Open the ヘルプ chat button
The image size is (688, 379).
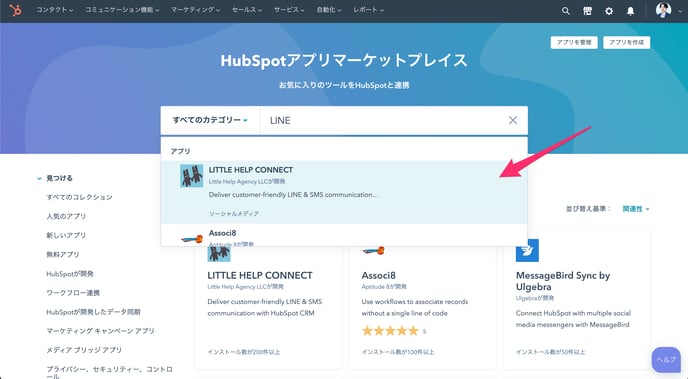click(x=666, y=360)
